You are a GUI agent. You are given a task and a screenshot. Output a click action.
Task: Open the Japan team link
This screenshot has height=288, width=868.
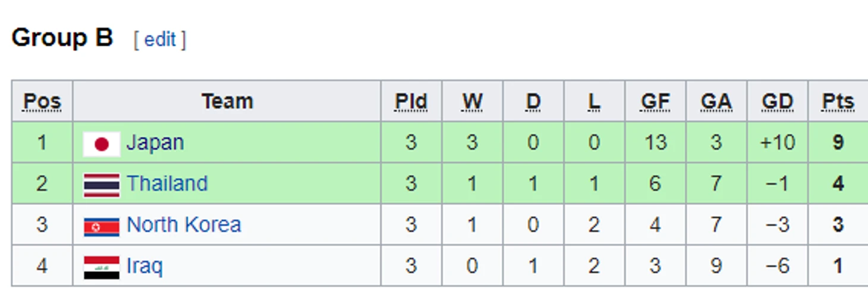[x=155, y=143]
